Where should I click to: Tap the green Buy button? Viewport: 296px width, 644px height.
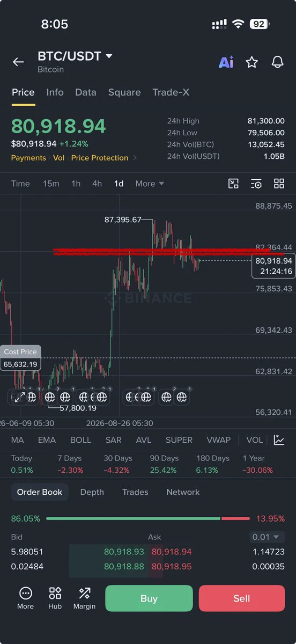[149, 598]
